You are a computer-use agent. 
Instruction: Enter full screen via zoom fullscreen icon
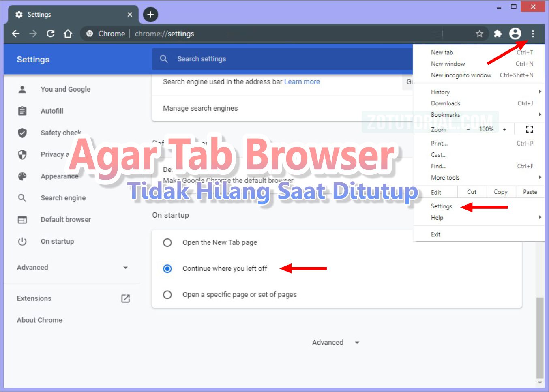[x=529, y=129]
